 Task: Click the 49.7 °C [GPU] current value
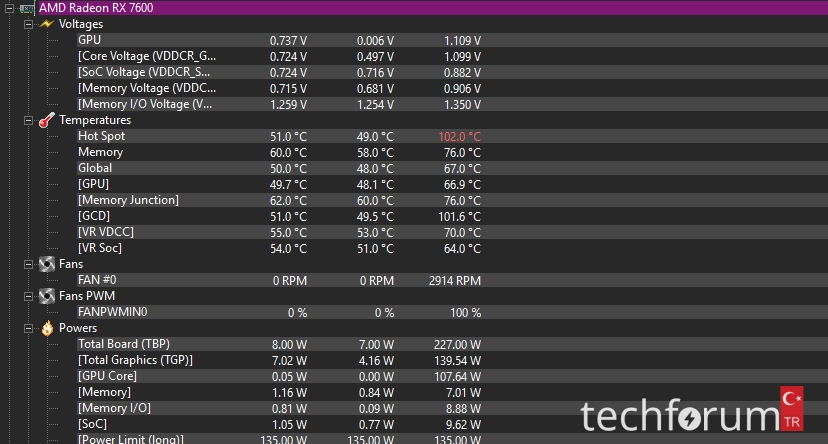[x=288, y=185]
